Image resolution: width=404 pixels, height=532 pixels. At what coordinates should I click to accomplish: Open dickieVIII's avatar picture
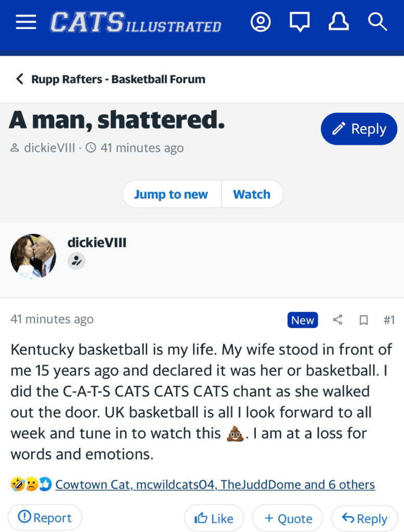tap(33, 257)
